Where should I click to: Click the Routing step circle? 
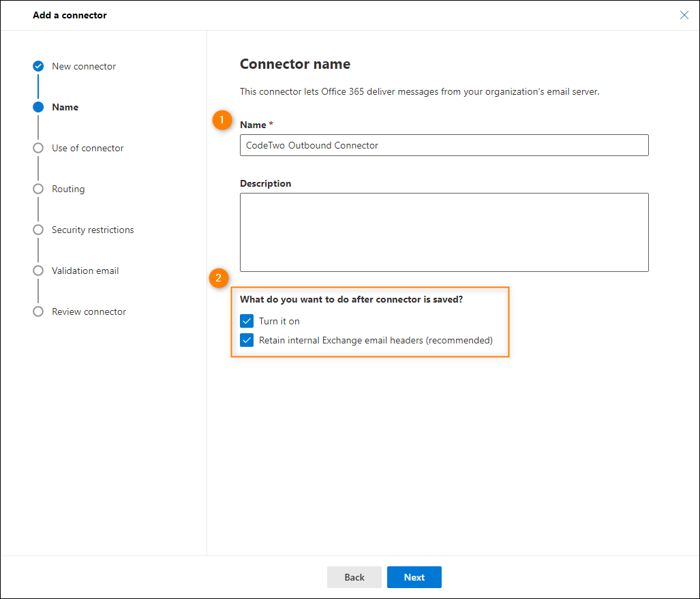tap(38, 189)
